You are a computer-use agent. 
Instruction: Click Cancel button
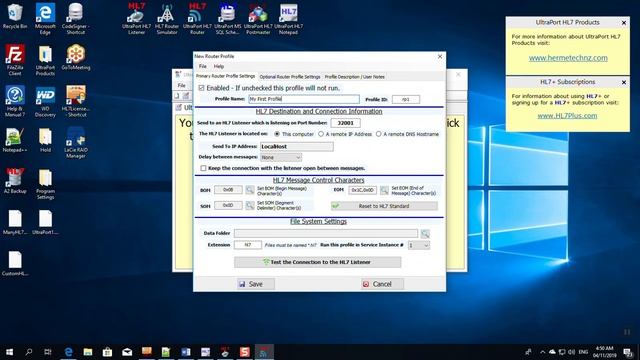click(382, 284)
